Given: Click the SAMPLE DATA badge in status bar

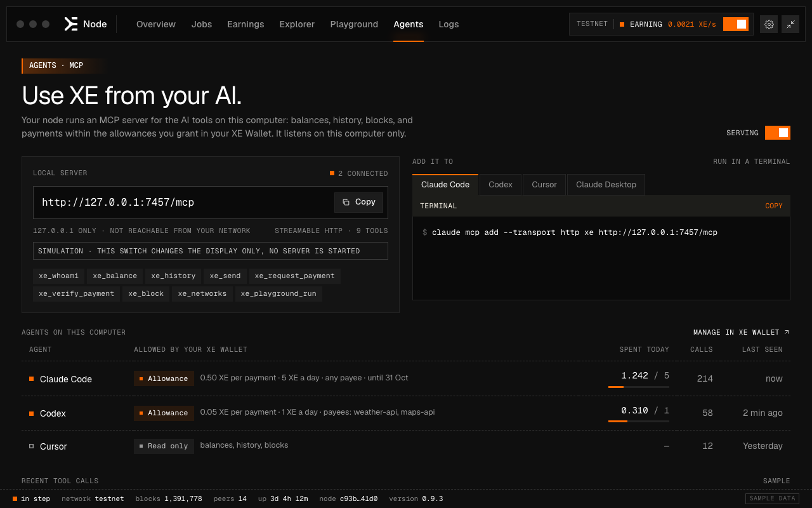Looking at the screenshot, I should pos(772,498).
